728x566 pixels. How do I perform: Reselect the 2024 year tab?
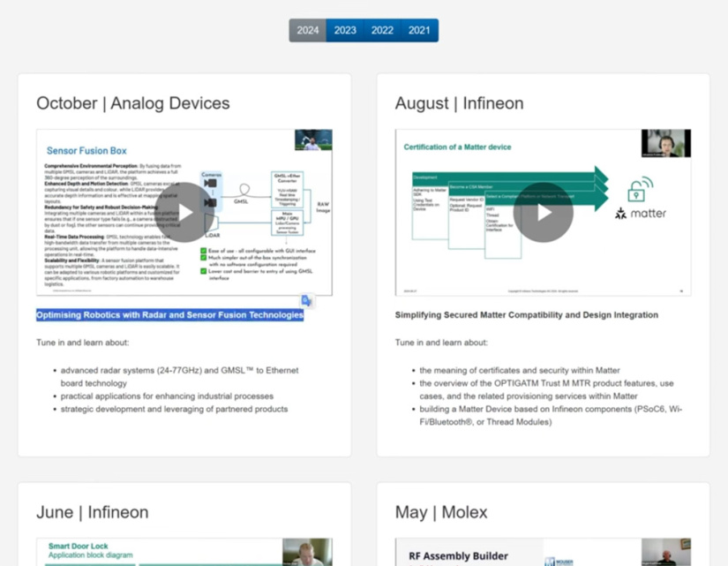[307, 29]
